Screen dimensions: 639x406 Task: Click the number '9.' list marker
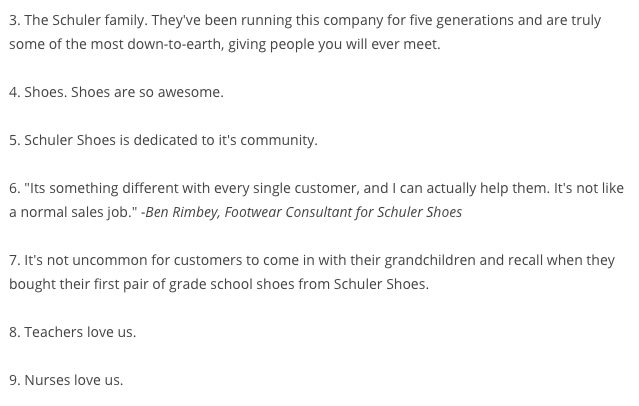(15, 380)
